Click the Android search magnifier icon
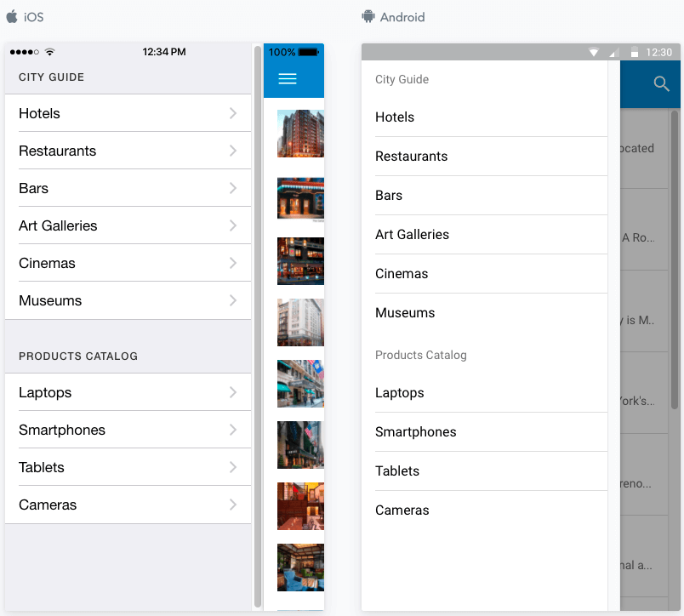Viewport: 684px width, 616px height. tap(661, 83)
